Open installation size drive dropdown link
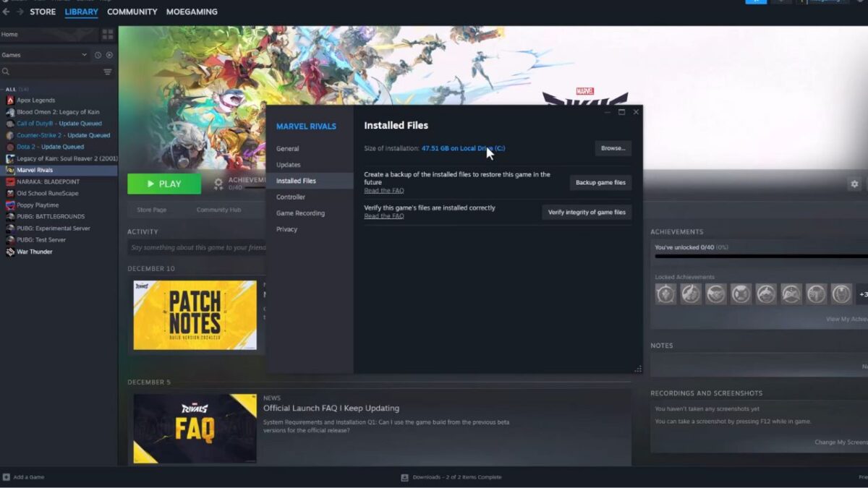 click(463, 148)
